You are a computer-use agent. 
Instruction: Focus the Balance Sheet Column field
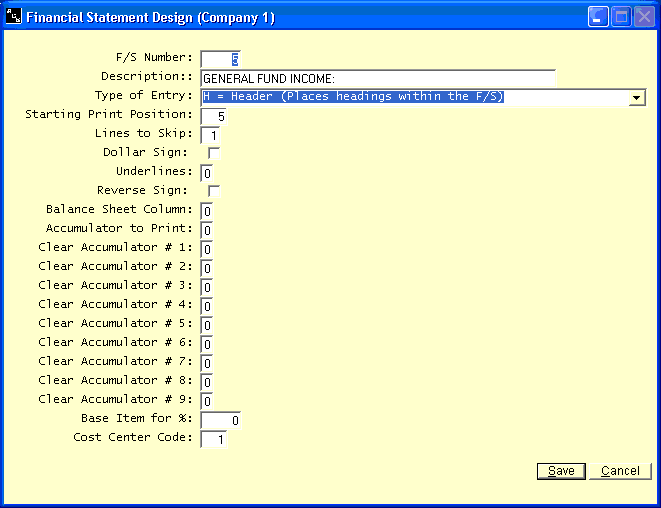point(207,211)
